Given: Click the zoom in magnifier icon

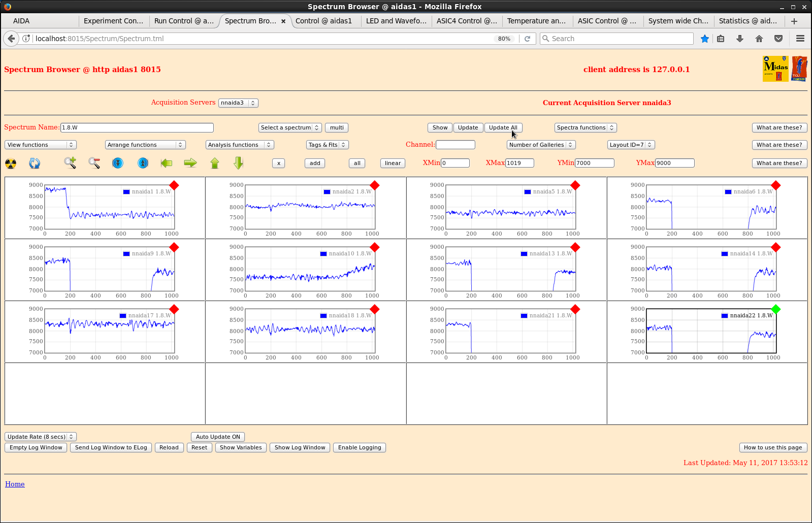Looking at the screenshot, I should click(70, 163).
